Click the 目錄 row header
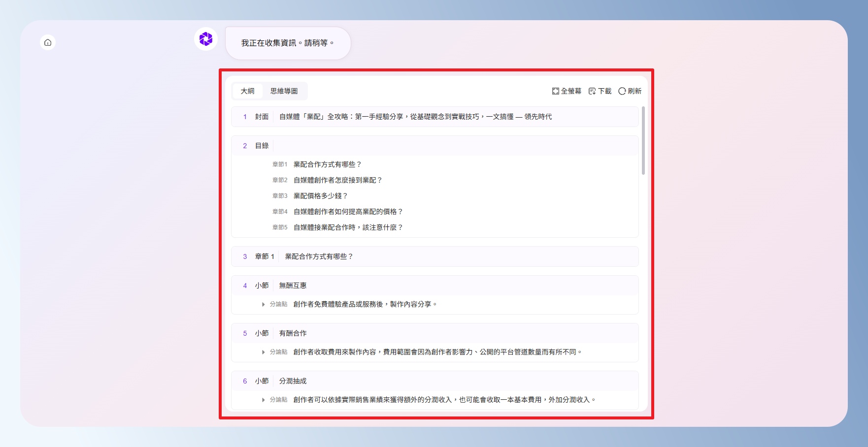Screen dimensions: 868x447 [x=262, y=146]
